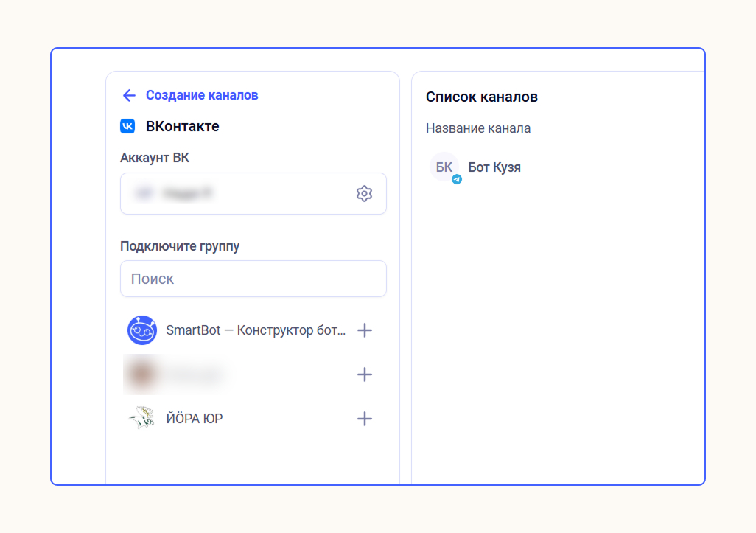756x533 pixels.
Task: Click the back arrow next to Создание каналов
Action: pos(129,96)
